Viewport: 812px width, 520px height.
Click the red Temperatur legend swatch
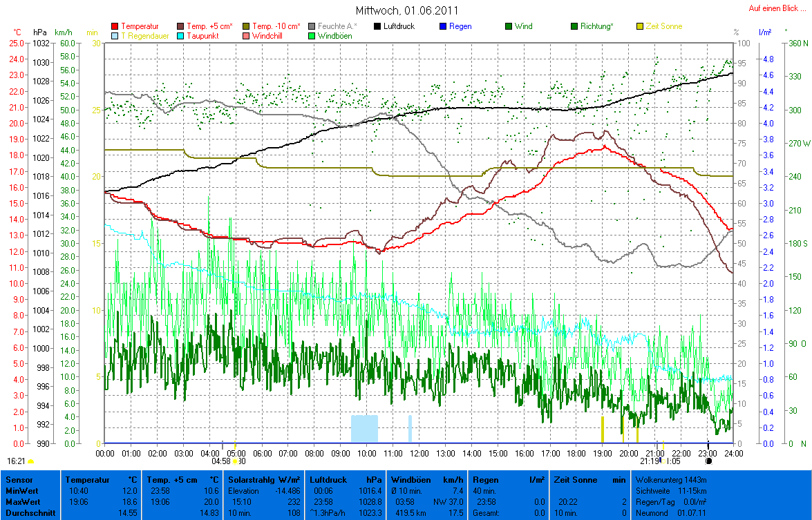click(115, 26)
